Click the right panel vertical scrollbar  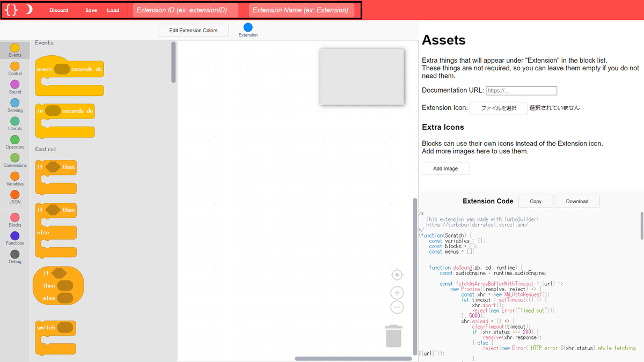pos(641,225)
